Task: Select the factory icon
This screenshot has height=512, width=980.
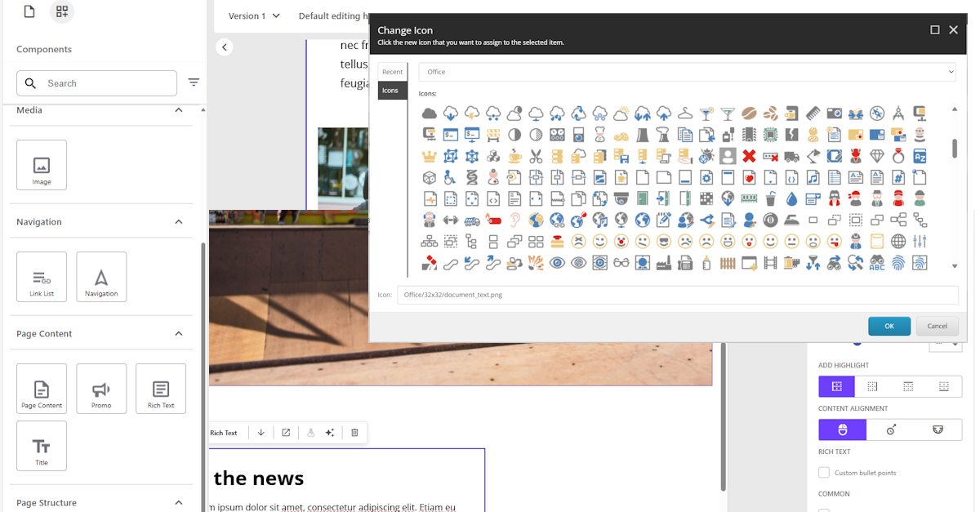Action: point(663,263)
